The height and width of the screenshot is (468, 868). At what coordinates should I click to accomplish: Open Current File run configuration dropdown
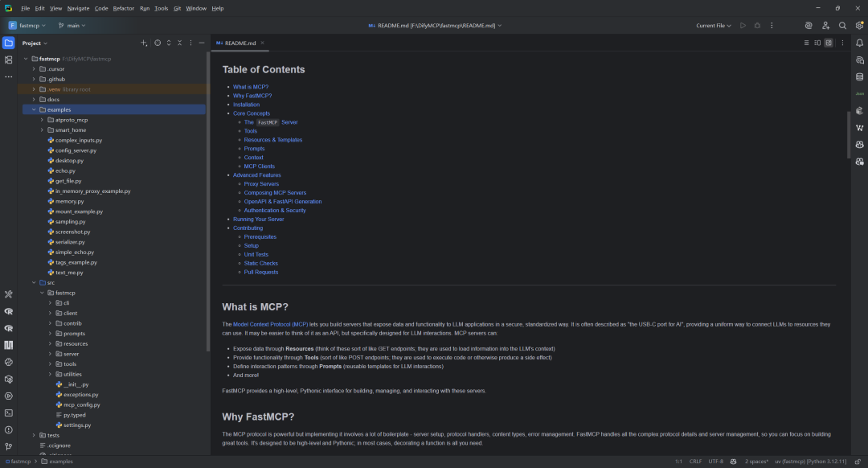click(714, 26)
